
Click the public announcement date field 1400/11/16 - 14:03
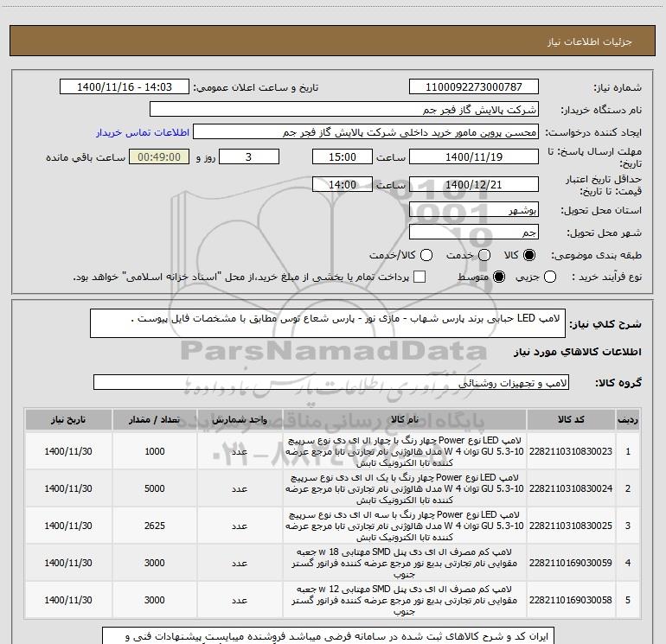pyautogui.click(x=125, y=87)
